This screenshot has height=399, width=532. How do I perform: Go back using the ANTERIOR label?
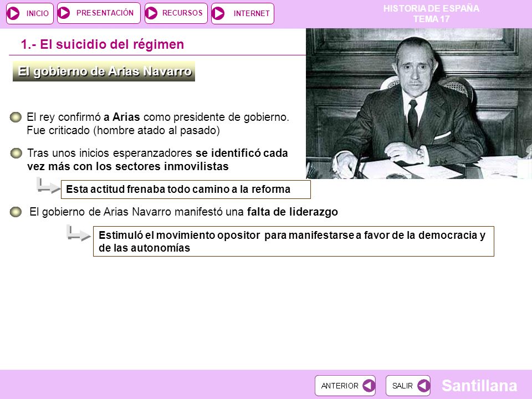click(340, 386)
